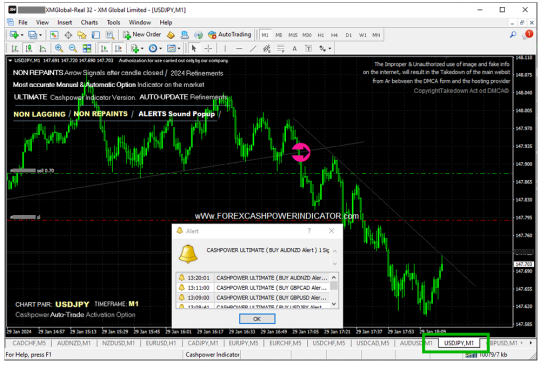Click the tile windows icon

click(87, 49)
